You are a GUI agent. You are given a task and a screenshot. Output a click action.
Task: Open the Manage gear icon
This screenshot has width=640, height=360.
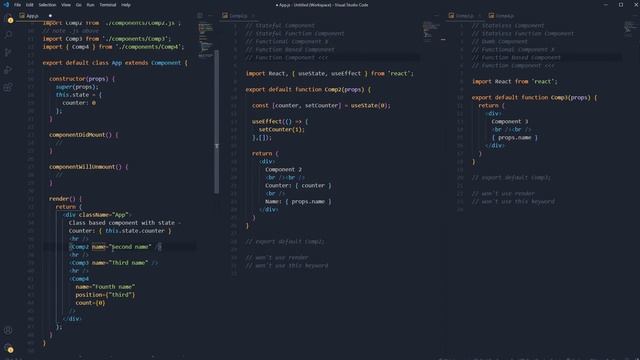(x=8, y=348)
